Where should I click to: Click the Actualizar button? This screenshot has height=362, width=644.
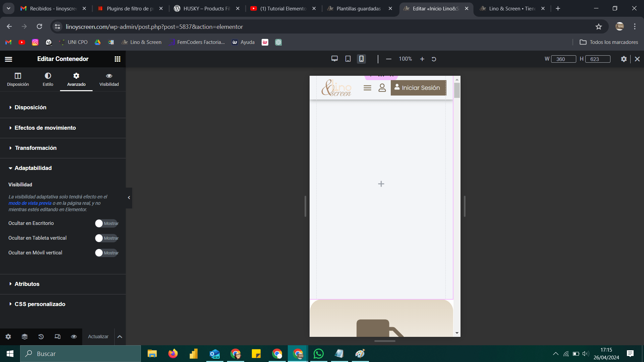[98, 337]
